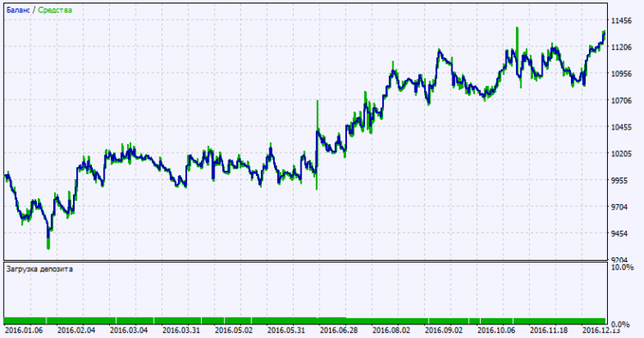Click the 2016.11.18 date label
644x338 pixels.
coord(549,330)
